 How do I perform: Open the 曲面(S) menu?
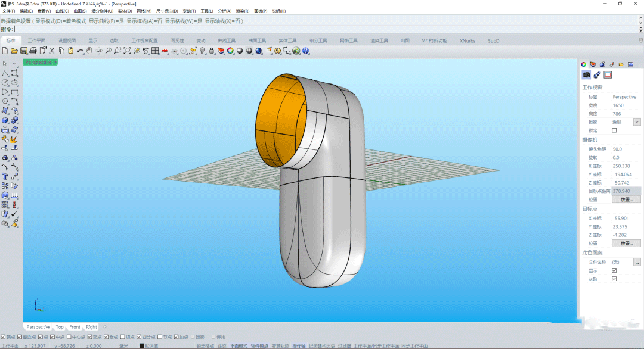click(80, 11)
